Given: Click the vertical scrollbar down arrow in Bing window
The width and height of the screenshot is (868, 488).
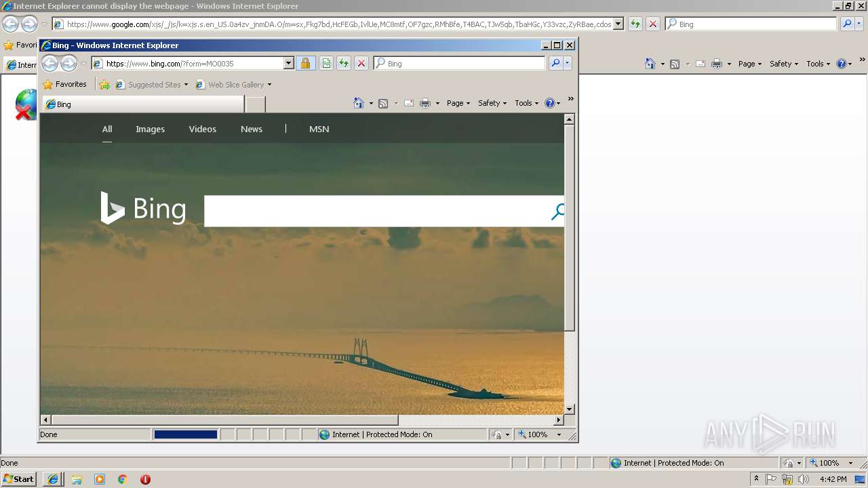Looking at the screenshot, I should (x=569, y=409).
